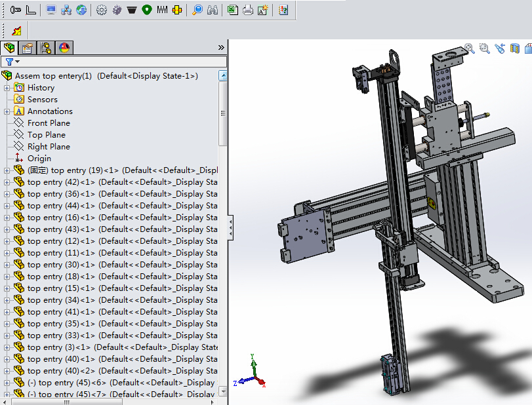532x405 pixels.
Task: Expand the Annotations folder node
Action: pyautogui.click(x=7, y=111)
